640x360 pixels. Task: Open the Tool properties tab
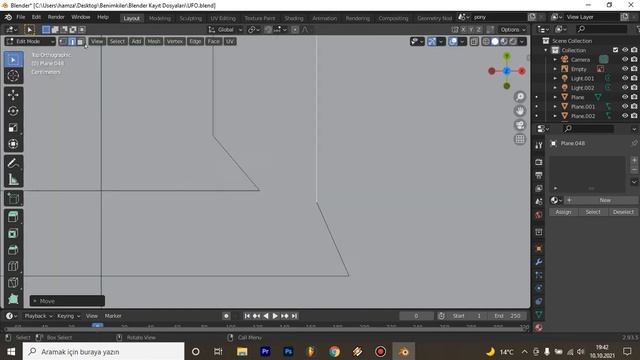(539, 145)
